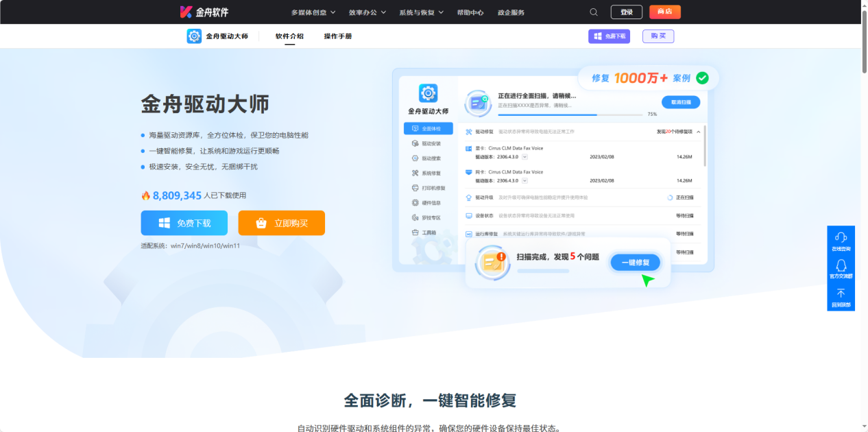Image resolution: width=868 pixels, height=432 pixels.
Task: Switch to the 操作手册 tab
Action: pos(338,36)
